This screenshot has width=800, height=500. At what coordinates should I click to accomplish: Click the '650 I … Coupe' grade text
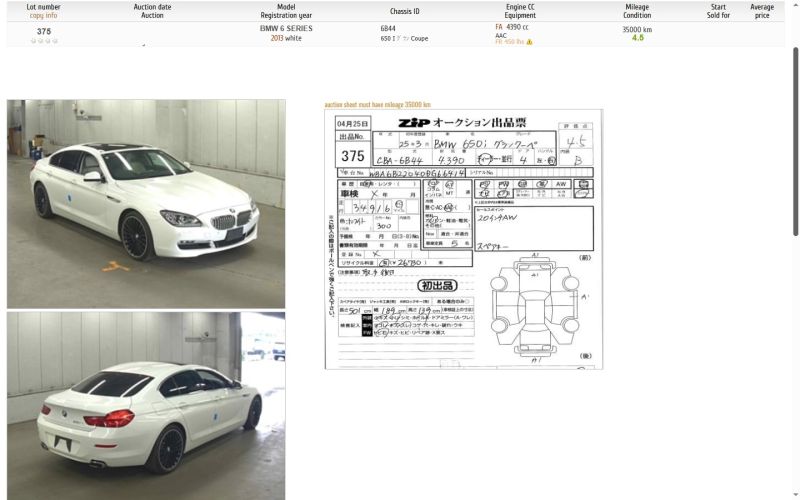pyautogui.click(x=404, y=38)
